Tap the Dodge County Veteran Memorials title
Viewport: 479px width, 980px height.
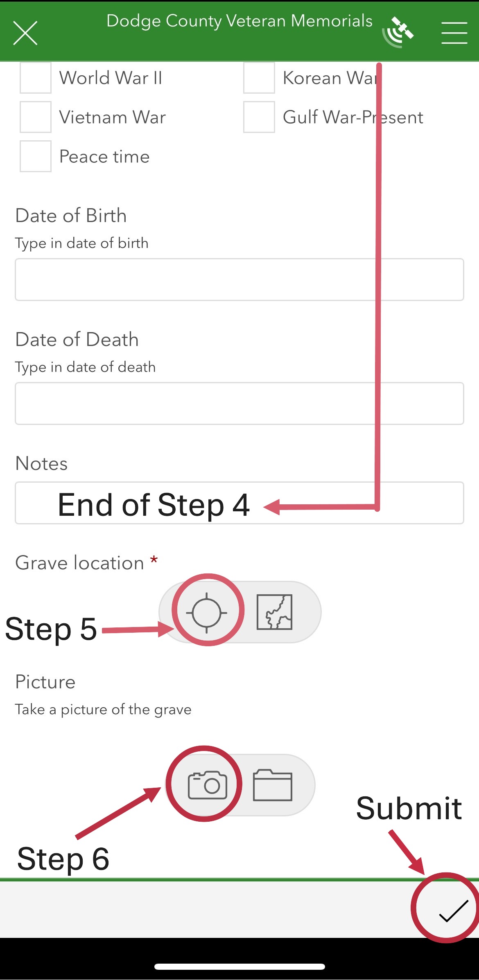239,21
